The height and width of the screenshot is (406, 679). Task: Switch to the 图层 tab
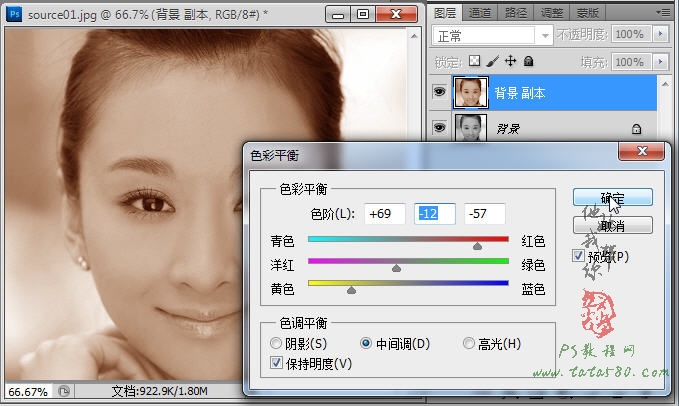(x=445, y=13)
